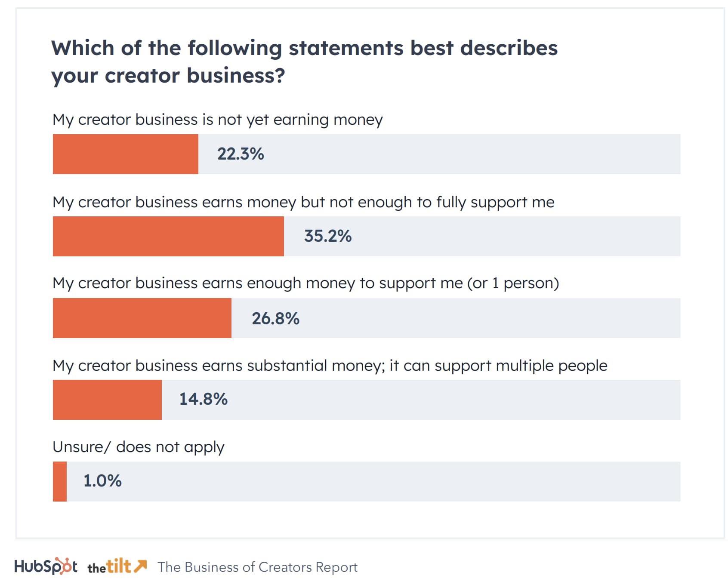Click the 35.2% value text
The width and height of the screenshot is (728, 585).
pos(327,236)
